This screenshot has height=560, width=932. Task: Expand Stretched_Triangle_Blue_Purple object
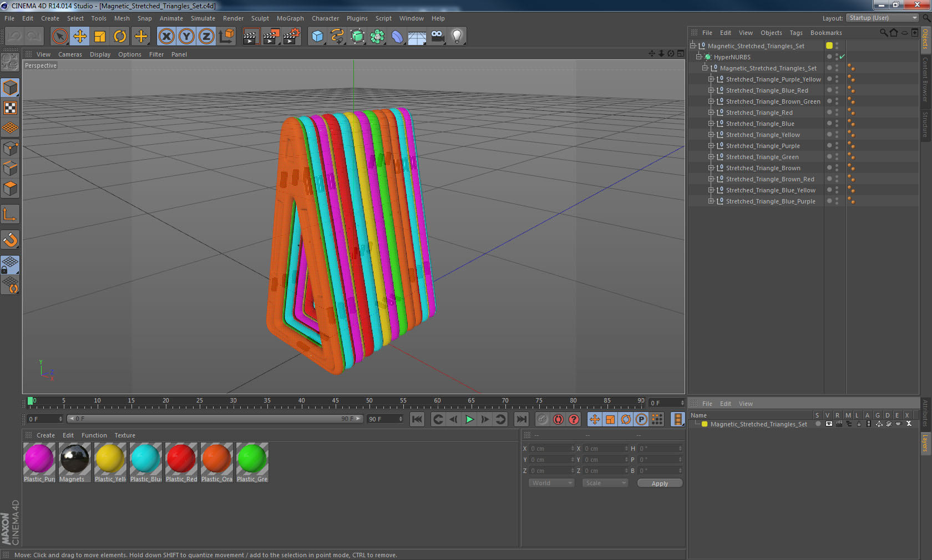[711, 201]
